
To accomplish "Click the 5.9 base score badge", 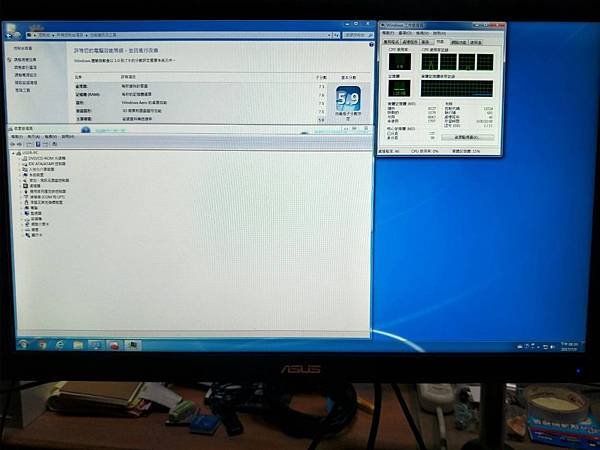I will pyautogui.click(x=348, y=99).
